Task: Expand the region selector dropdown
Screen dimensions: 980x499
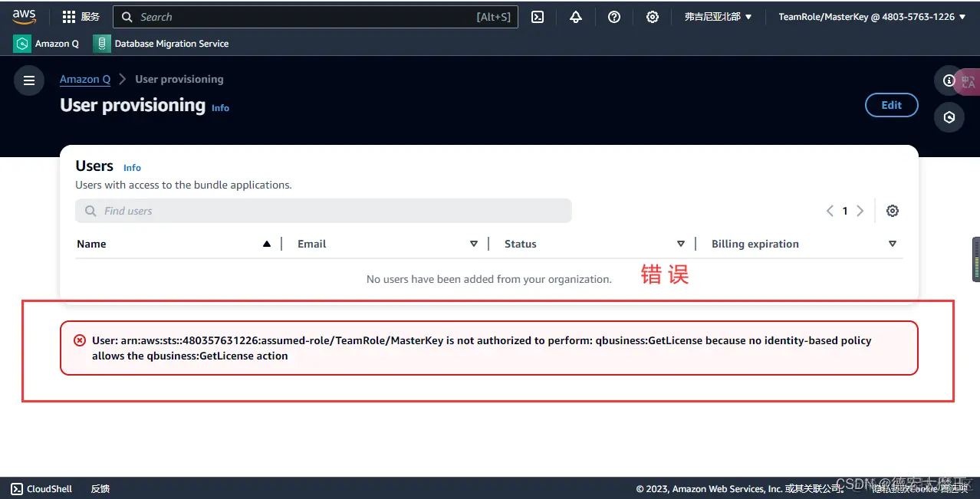Action: point(718,17)
